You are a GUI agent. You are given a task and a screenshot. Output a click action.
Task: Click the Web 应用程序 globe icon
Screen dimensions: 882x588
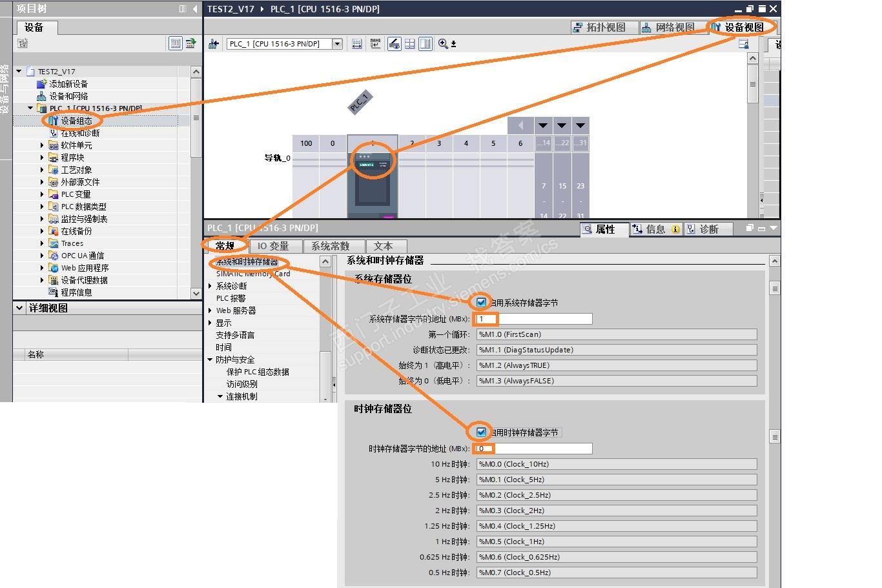point(54,268)
